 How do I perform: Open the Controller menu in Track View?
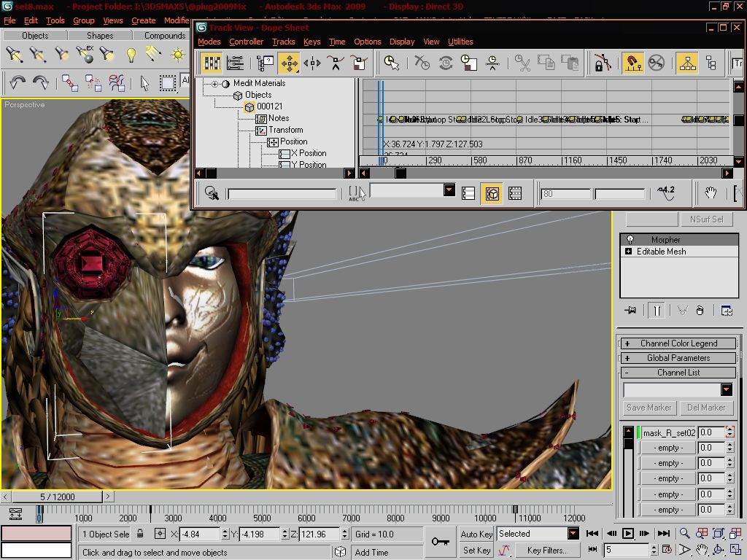tap(247, 42)
